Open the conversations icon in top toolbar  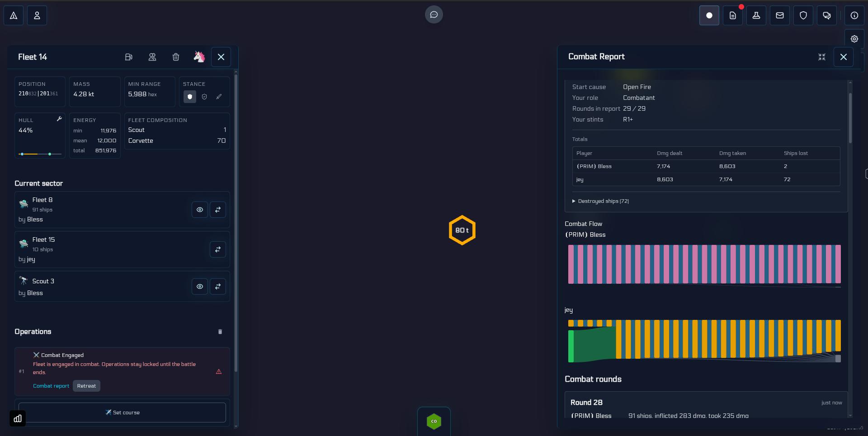tap(827, 15)
